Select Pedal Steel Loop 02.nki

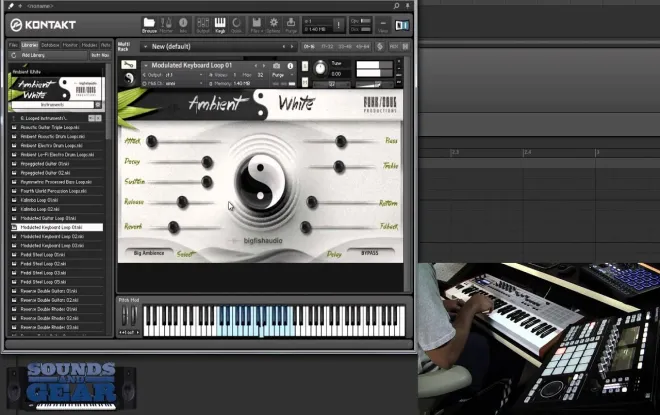tap(43, 263)
